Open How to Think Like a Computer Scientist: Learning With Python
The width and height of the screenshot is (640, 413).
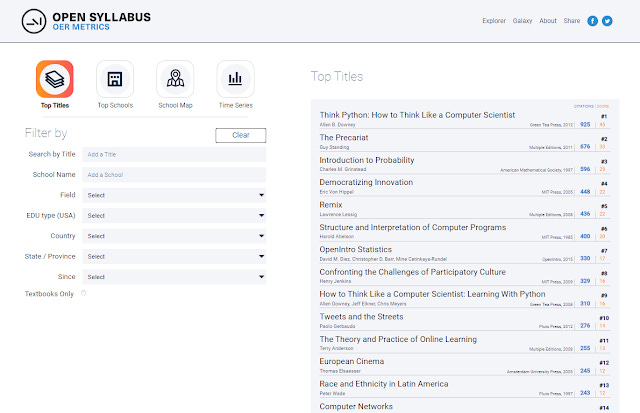[432, 294]
